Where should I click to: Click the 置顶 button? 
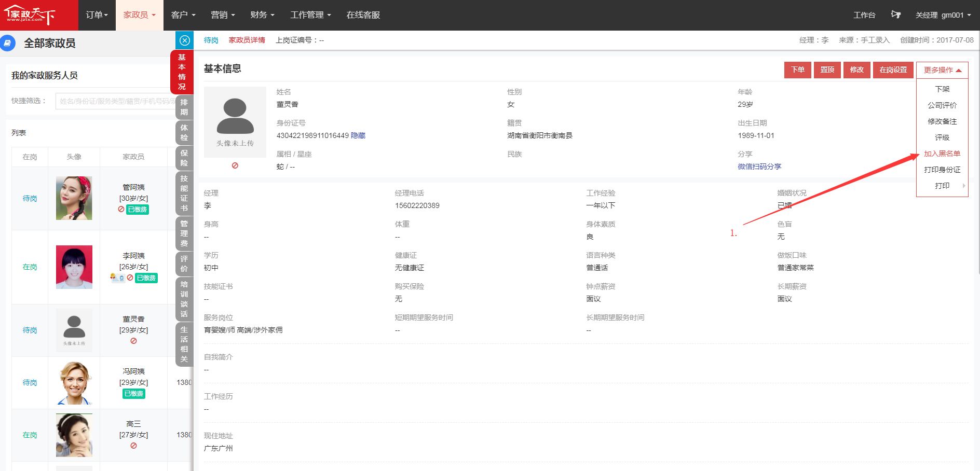pyautogui.click(x=827, y=70)
